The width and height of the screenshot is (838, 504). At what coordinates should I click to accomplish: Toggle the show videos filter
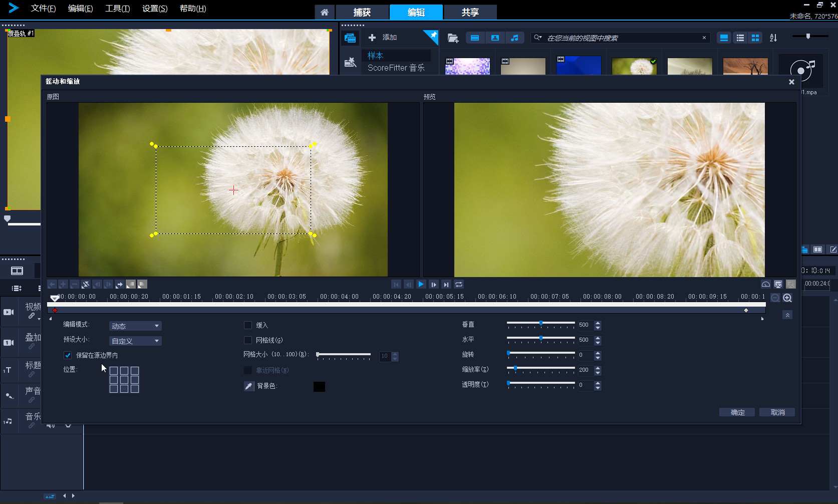pyautogui.click(x=475, y=38)
